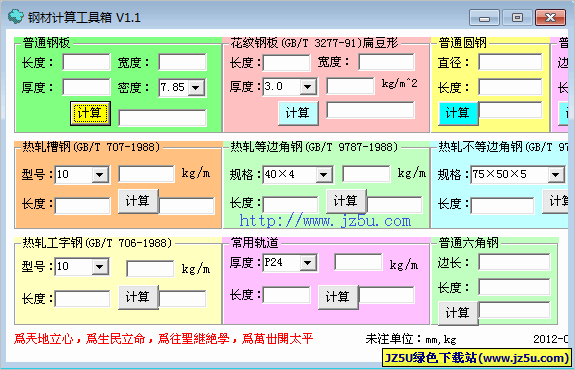The image size is (575, 370).
Task: Open 常用轨道 P24 dropdown
Action: [x=308, y=263]
